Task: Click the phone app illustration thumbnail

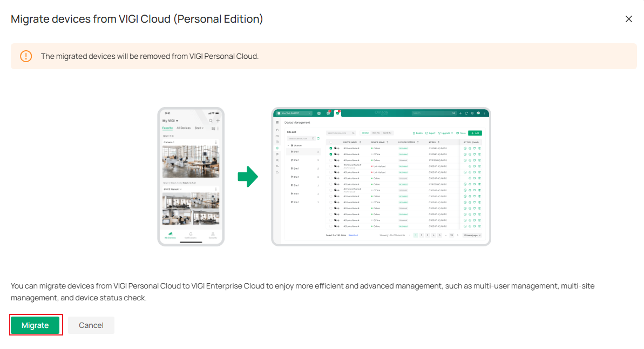Action: click(x=191, y=177)
